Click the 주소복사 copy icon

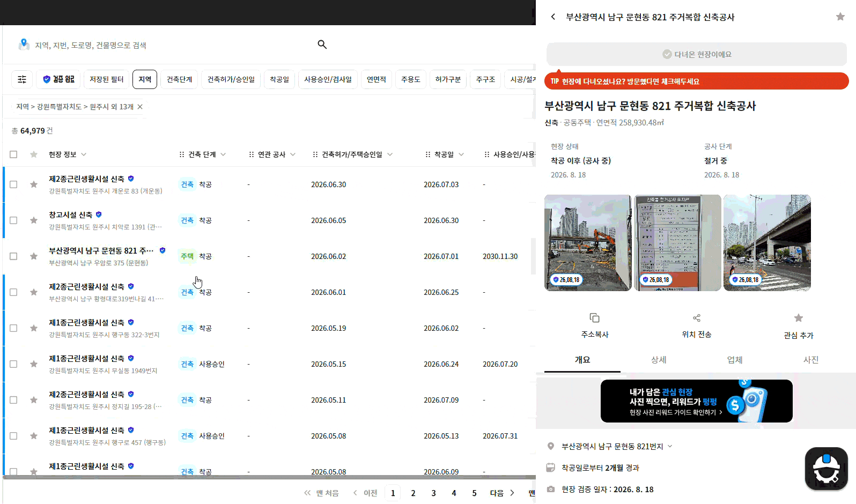pos(594,318)
